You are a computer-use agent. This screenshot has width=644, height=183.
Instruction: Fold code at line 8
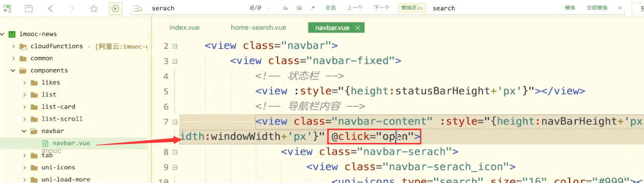[x=175, y=152]
